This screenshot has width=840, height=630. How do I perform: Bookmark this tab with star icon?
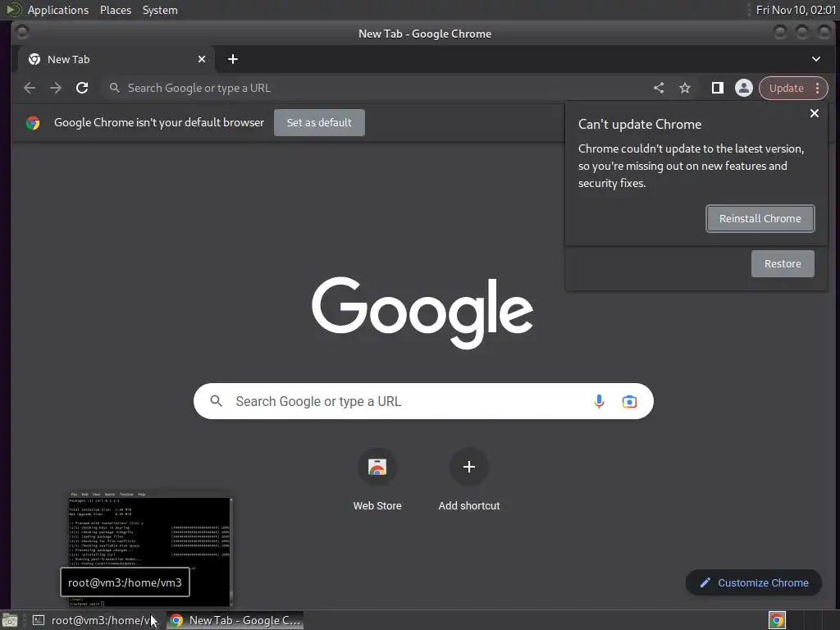(685, 88)
